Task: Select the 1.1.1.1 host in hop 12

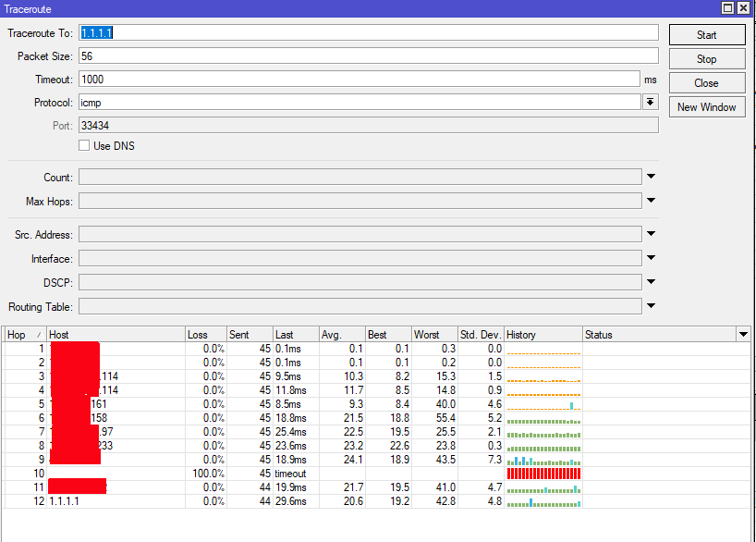Action: click(x=64, y=501)
